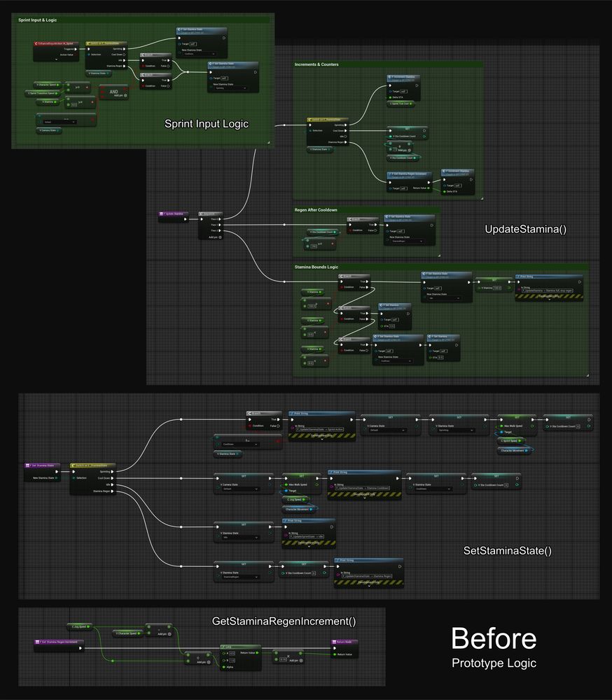Select the Sequence node after Update Stamina
The width and height of the screenshot is (612, 700).
[x=210, y=225]
